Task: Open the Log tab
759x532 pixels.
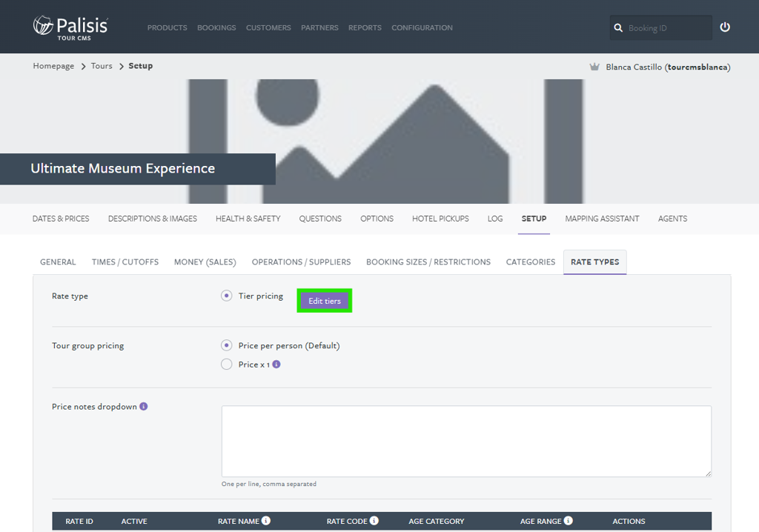Action: click(495, 219)
